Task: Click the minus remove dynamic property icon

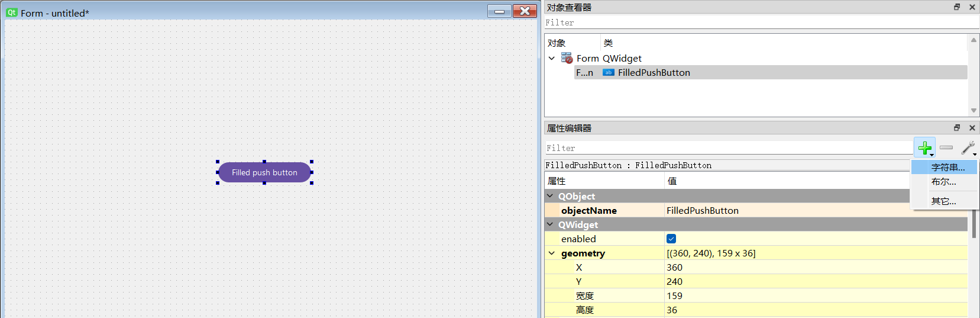Action: [x=946, y=147]
